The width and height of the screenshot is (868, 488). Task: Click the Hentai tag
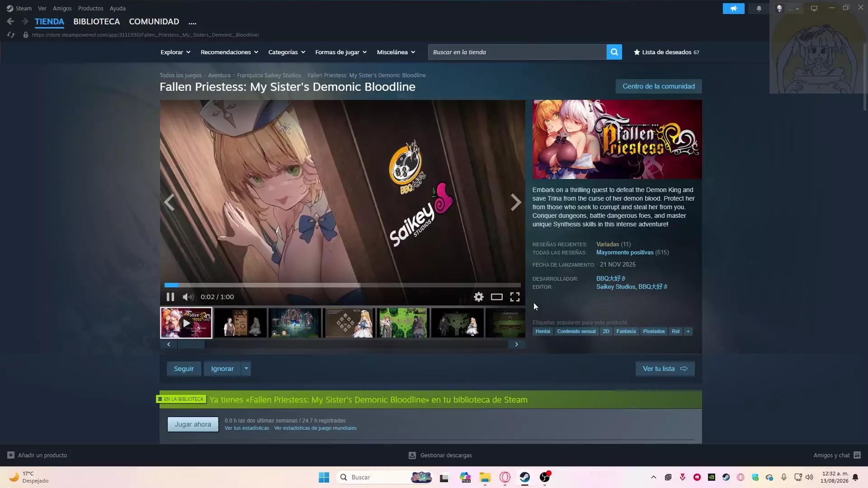pyautogui.click(x=542, y=331)
